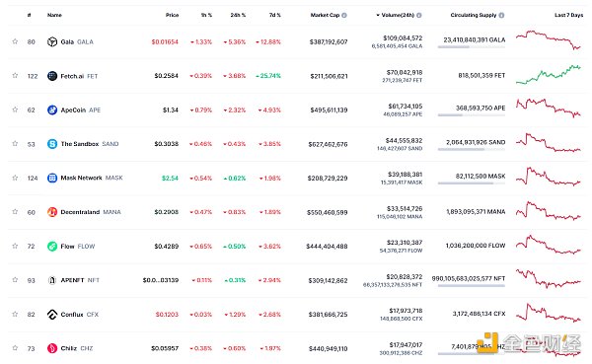Toggle the watchlist star for ApeCoin
The height and width of the screenshot is (364, 592).
pos(15,109)
